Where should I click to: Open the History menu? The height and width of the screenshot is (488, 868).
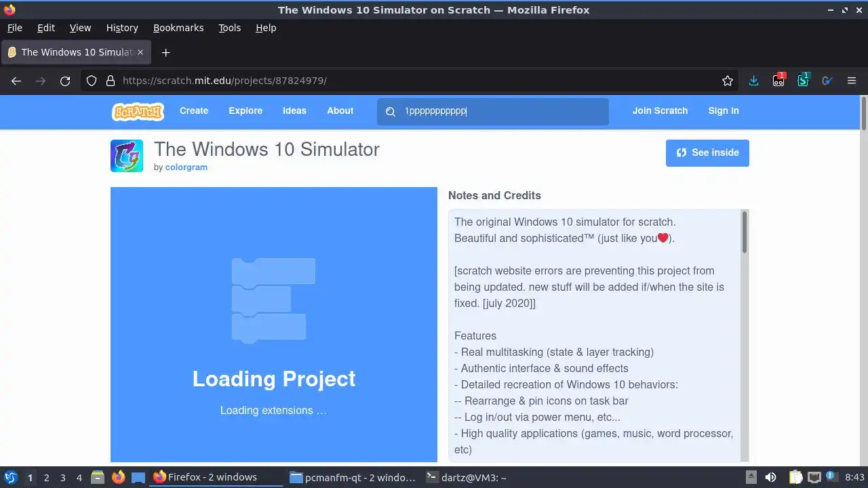pyautogui.click(x=122, y=28)
